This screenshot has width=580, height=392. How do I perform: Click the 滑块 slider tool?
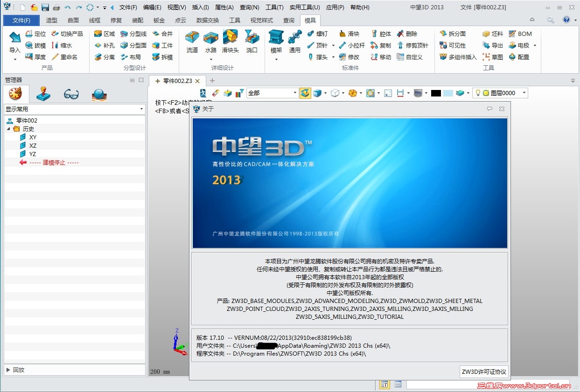click(349, 34)
